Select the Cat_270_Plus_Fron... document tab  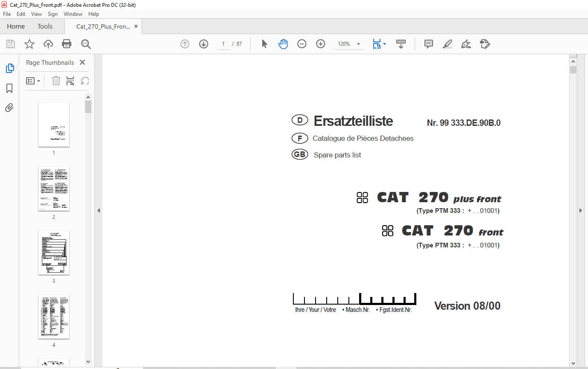(x=103, y=26)
